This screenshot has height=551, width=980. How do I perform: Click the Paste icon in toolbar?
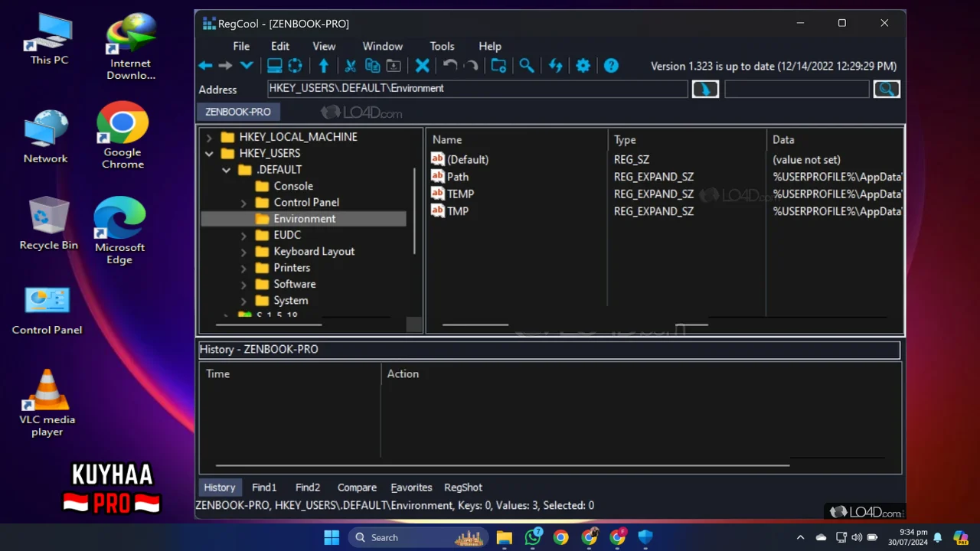click(x=393, y=66)
